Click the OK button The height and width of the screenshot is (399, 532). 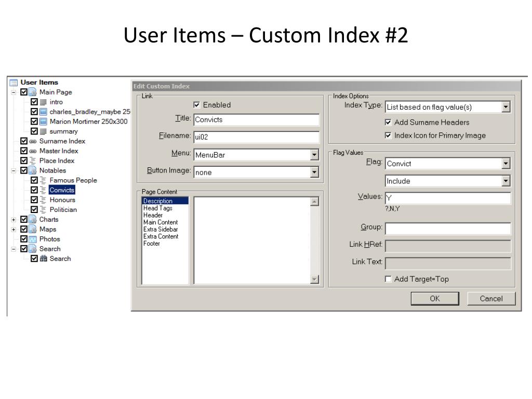435,299
